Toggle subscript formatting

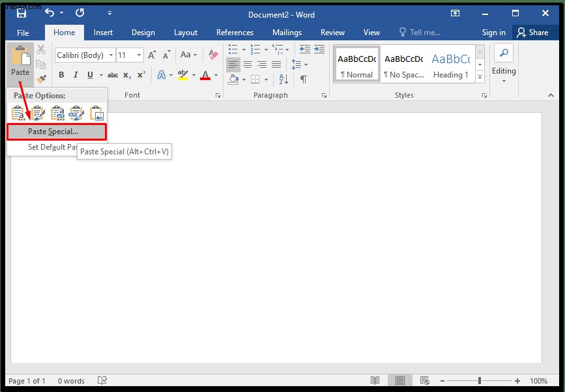[127, 76]
